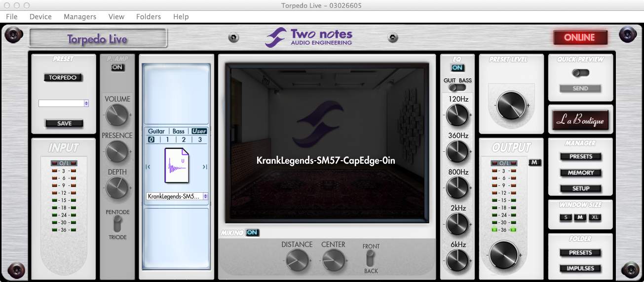Select the User cabinet tab
This screenshot has height=282, width=644.
pos(199,131)
